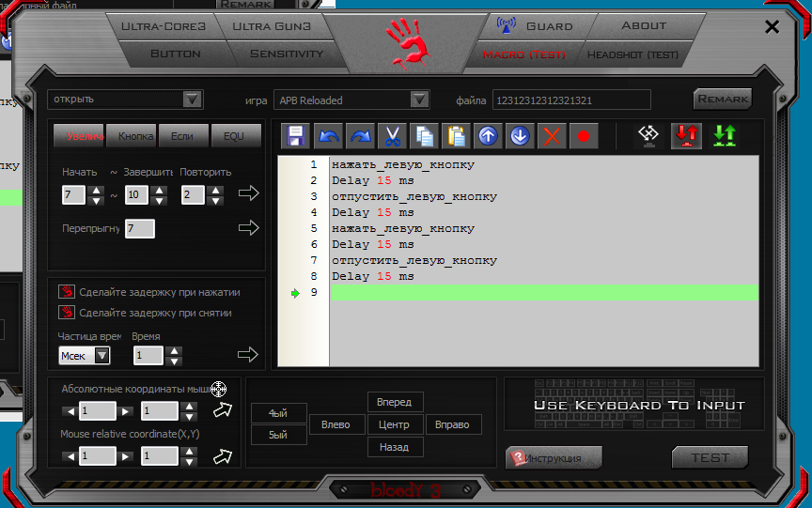Increase relative X coordinate with right arrow
812x508 pixels.
(x=124, y=456)
